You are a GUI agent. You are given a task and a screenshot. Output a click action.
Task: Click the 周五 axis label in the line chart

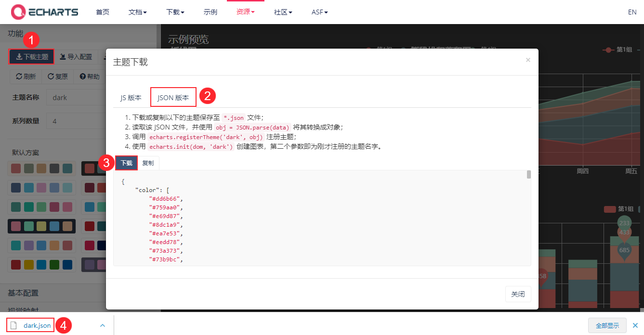pyautogui.click(x=631, y=171)
